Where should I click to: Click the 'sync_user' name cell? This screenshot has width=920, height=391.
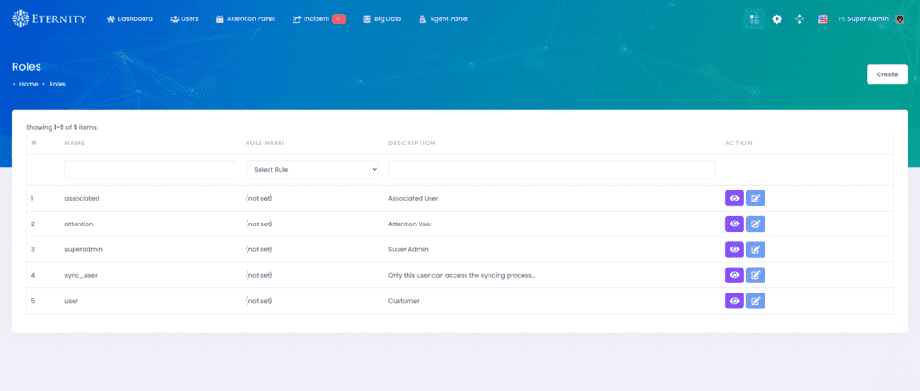tap(81, 275)
